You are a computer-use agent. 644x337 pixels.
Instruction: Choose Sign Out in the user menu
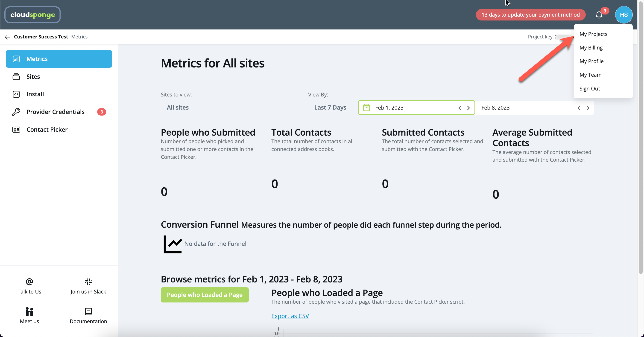pyautogui.click(x=589, y=89)
